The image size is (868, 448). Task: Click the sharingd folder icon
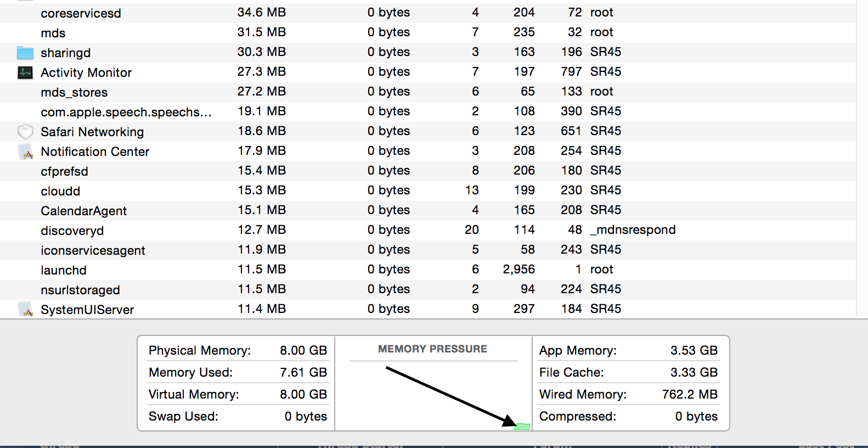(25, 53)
